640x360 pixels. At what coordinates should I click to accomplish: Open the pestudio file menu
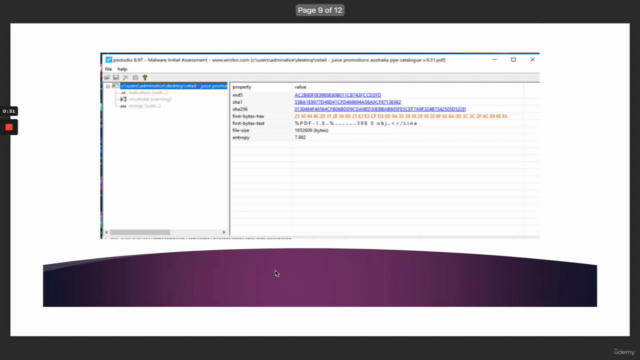click(x=108, y=69)
